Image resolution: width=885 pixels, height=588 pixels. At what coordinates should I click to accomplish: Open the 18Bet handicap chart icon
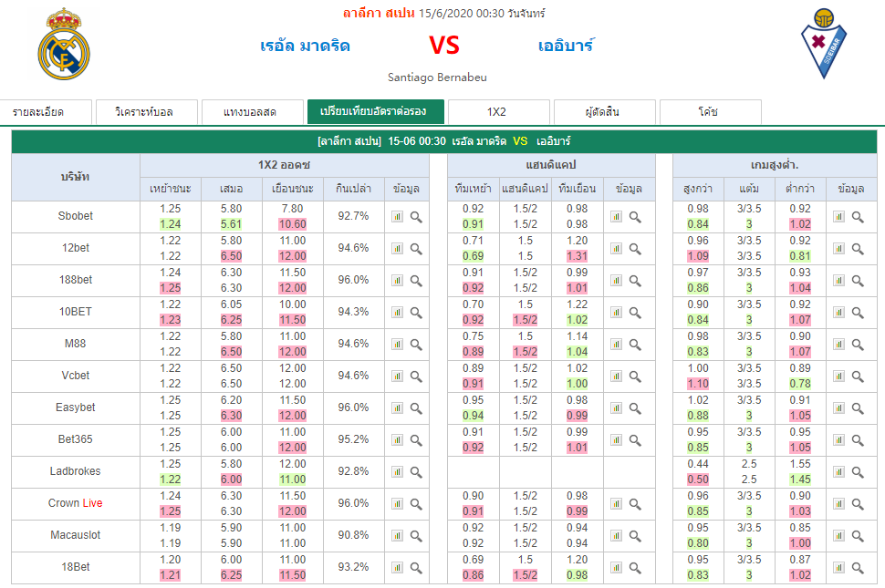616,568
